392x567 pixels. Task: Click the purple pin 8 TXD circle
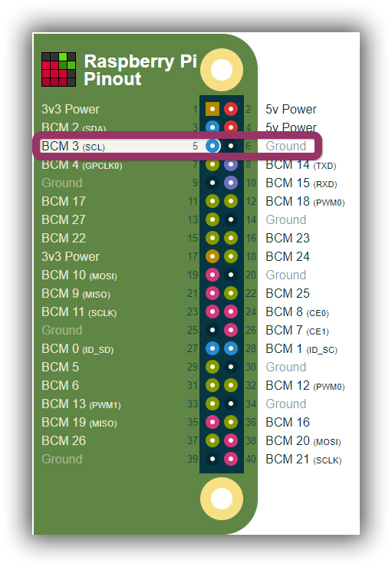click(231, 164)
